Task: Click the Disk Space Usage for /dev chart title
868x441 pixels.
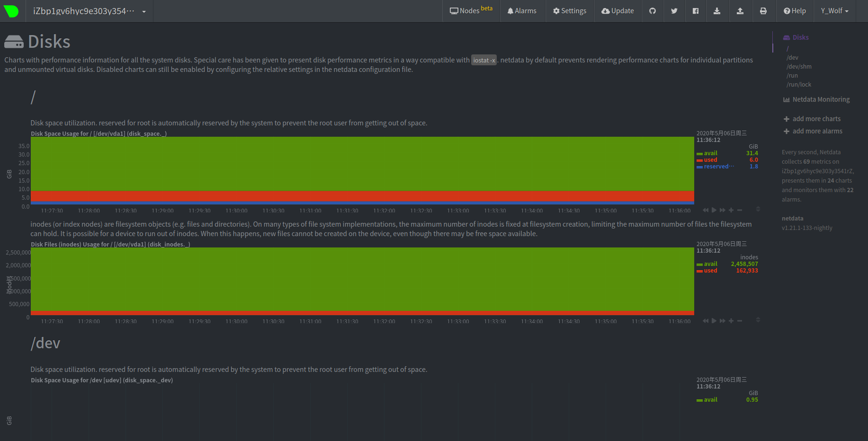Action: point(102,380)
